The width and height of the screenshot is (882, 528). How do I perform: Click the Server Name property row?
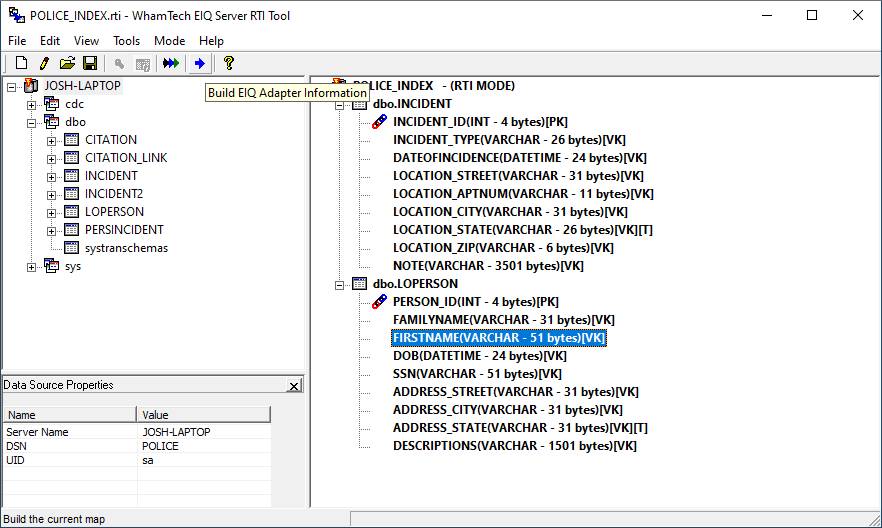pyautogui.click(x=137, y=432)
